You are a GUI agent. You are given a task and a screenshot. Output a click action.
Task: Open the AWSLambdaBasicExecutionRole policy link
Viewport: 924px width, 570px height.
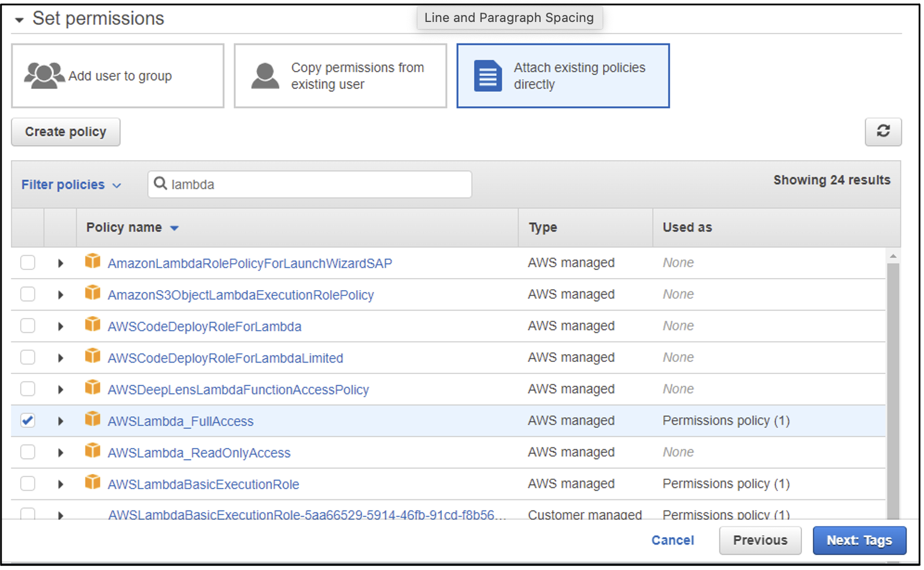(x=204, y=484)
